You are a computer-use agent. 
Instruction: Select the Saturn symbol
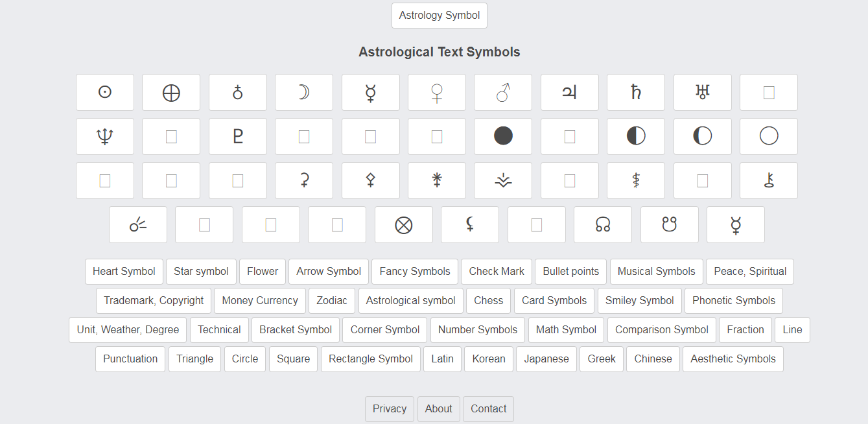tap(636, 92)
